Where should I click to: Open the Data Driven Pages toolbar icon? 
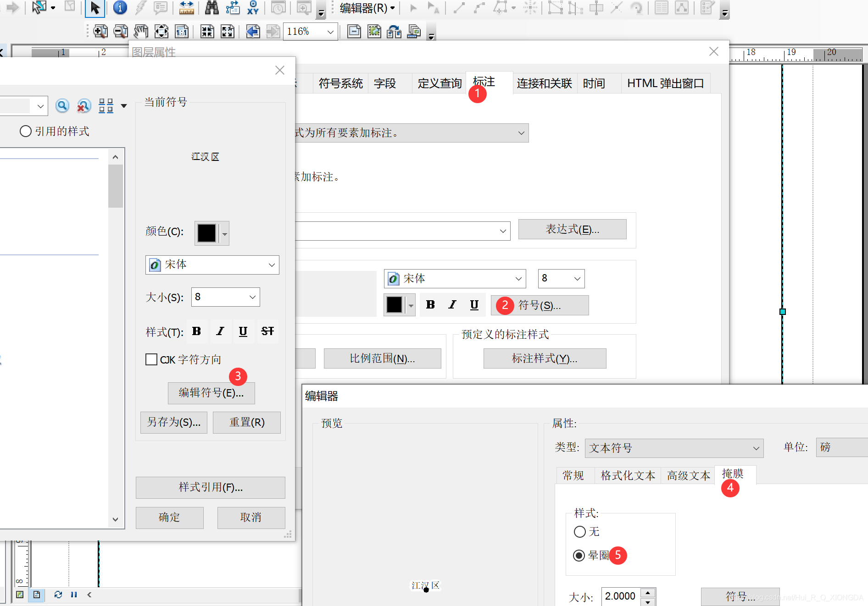[x=414, y=32]
